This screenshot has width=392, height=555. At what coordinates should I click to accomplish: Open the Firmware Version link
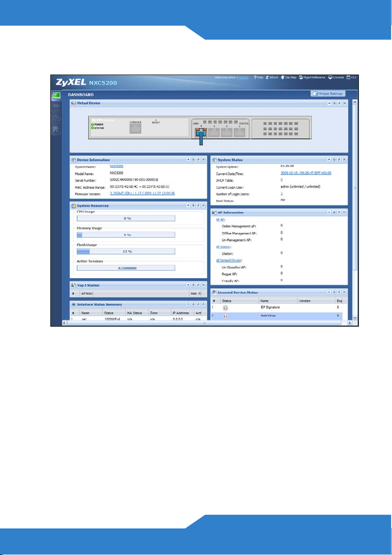142,193
